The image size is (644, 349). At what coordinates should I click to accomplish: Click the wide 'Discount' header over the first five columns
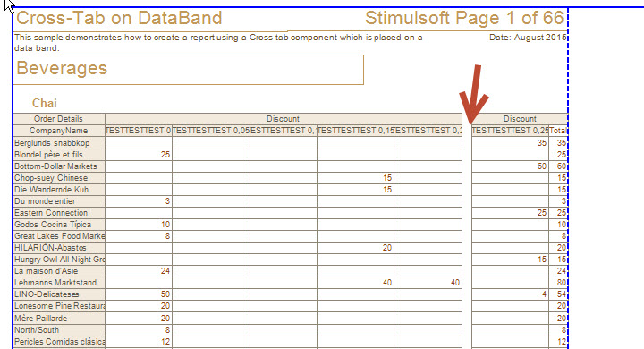pyautogui.click(x=284, y=119)
